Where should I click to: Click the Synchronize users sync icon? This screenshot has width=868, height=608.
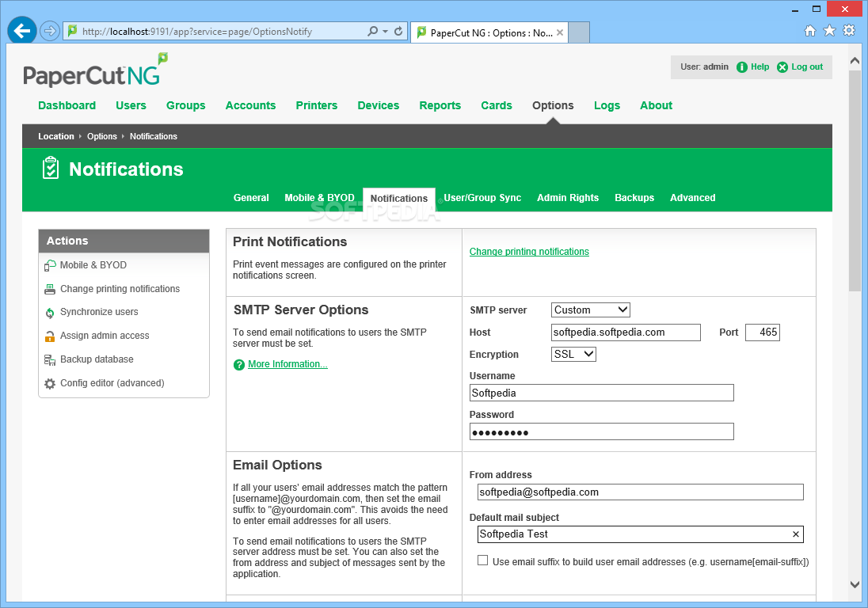point(50,313)
